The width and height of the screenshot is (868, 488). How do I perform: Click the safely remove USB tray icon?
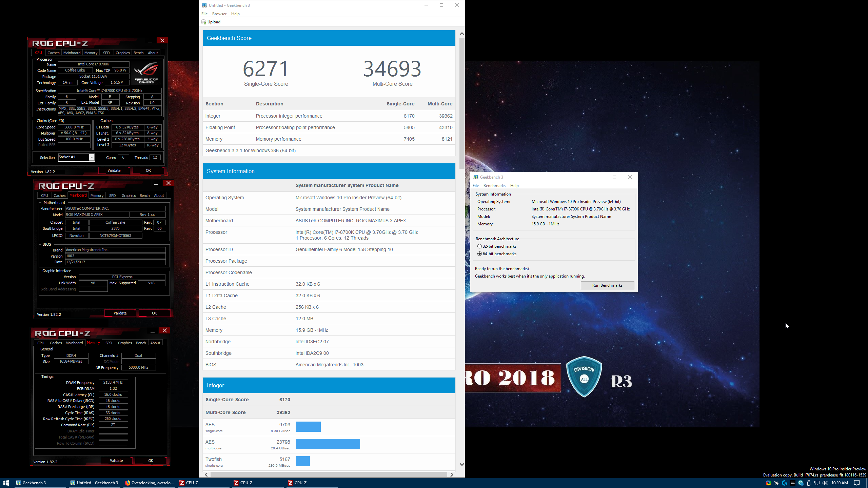tap(809, 483)
